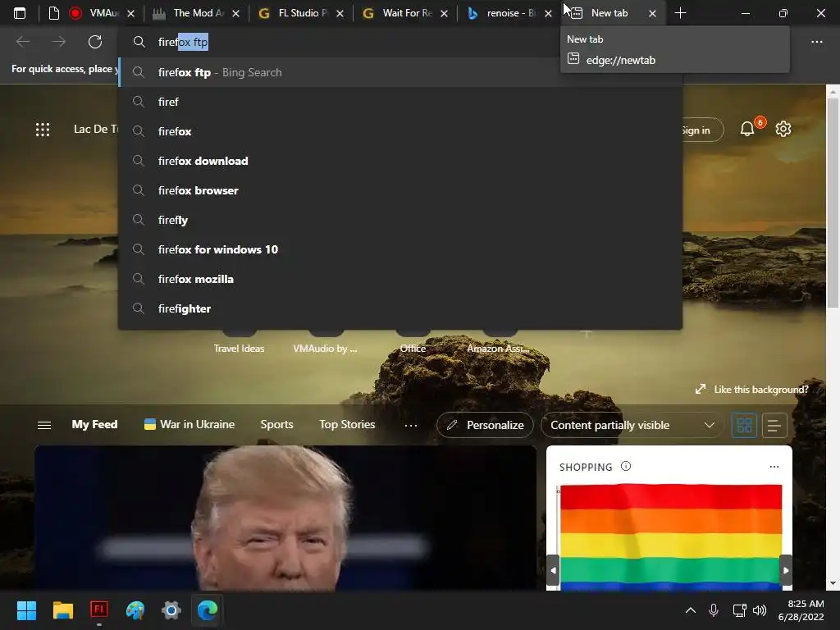Click shopping info icon
This screenshot has height=630, width=840.
coord(626,466)
